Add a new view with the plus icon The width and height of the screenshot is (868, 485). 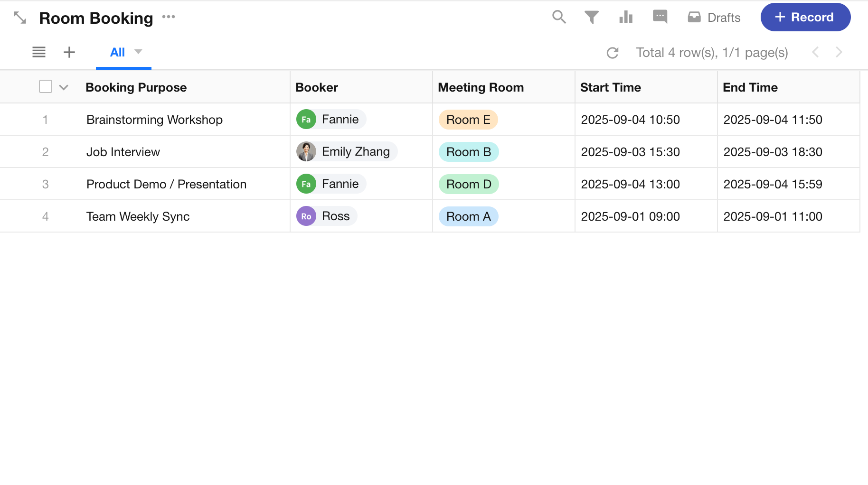69,52
